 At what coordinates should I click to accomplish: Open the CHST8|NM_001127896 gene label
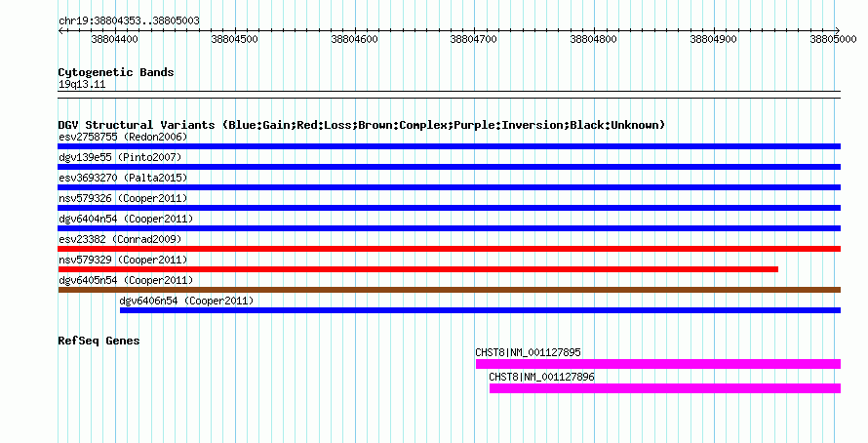click(x=541, y=377)
